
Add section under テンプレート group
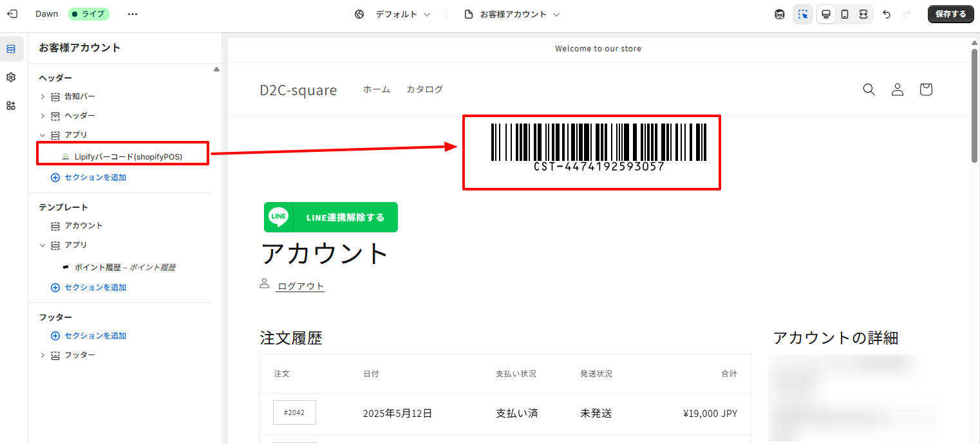[x=88, y=288]
